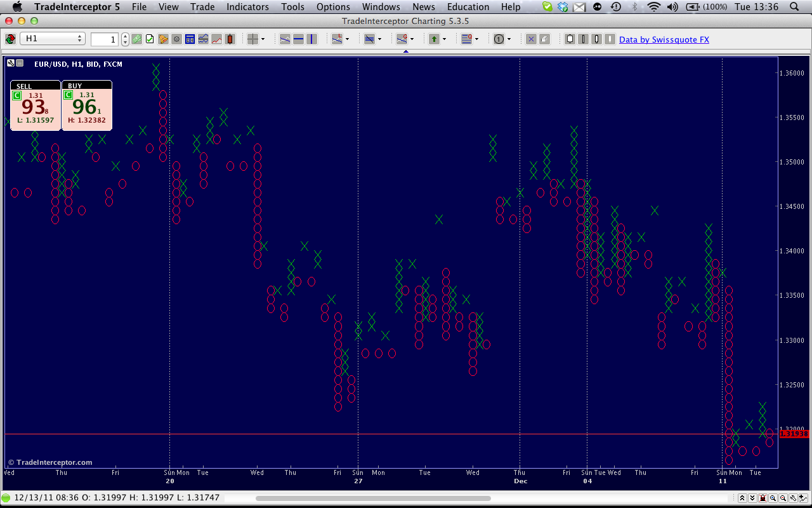Click the period count stepper arrows

pos(125,39)
